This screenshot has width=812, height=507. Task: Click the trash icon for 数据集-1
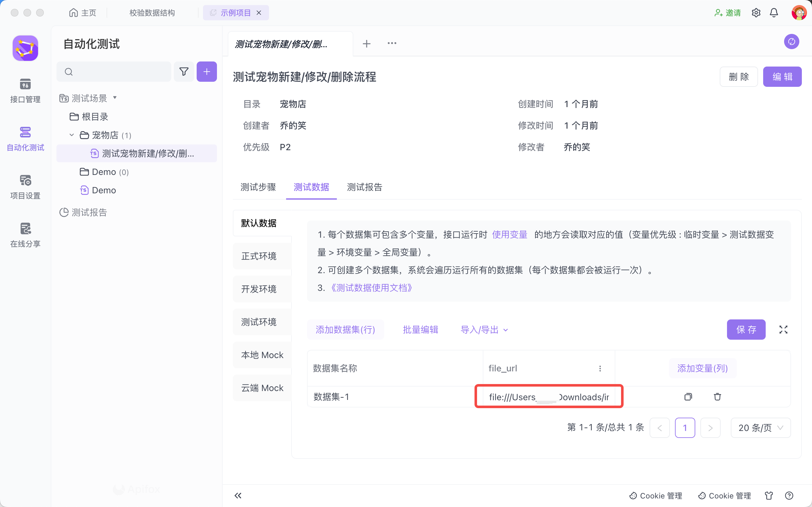[x=717, y=397]
